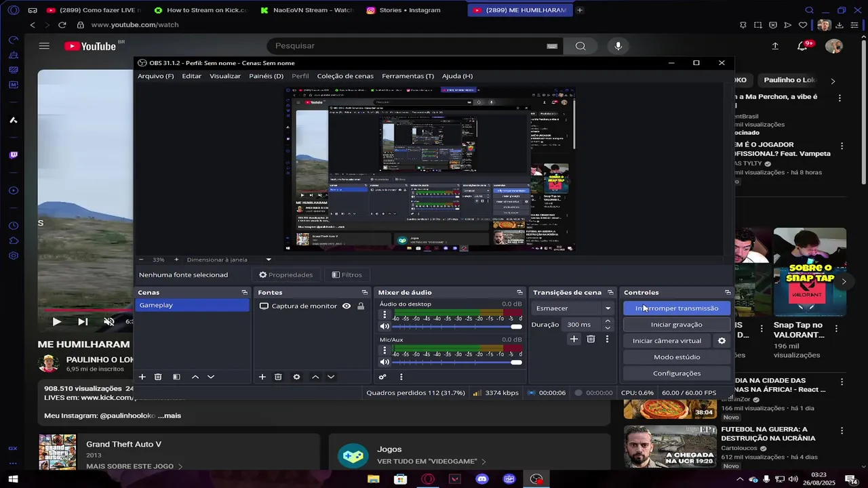Expand YouTube description with ...mais
The image size is (868, 488).
click(169, 415)
